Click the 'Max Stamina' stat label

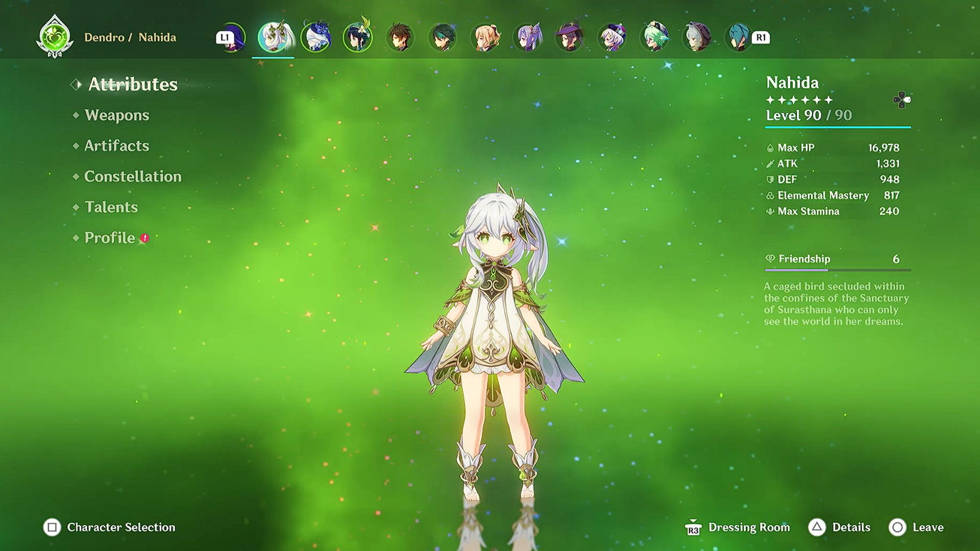pos(808,211)
